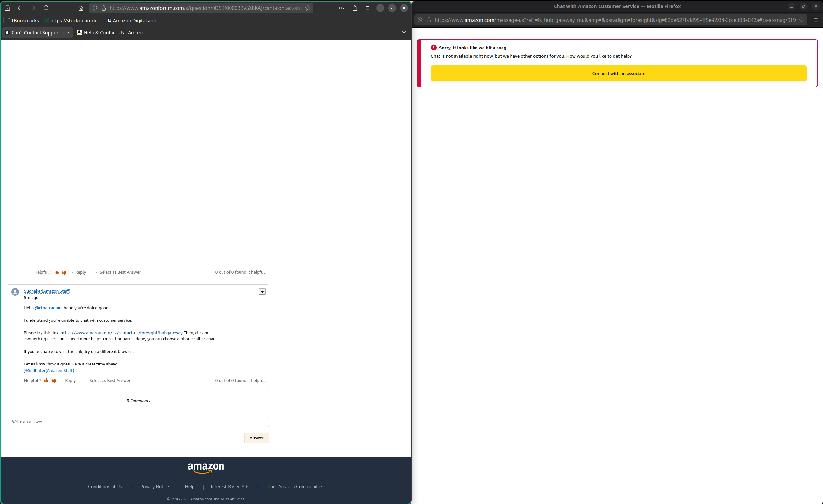Open the extensions puzzle icon
Image resolution: width=823 pixels, height=504 pixels.
coord(355,8)
